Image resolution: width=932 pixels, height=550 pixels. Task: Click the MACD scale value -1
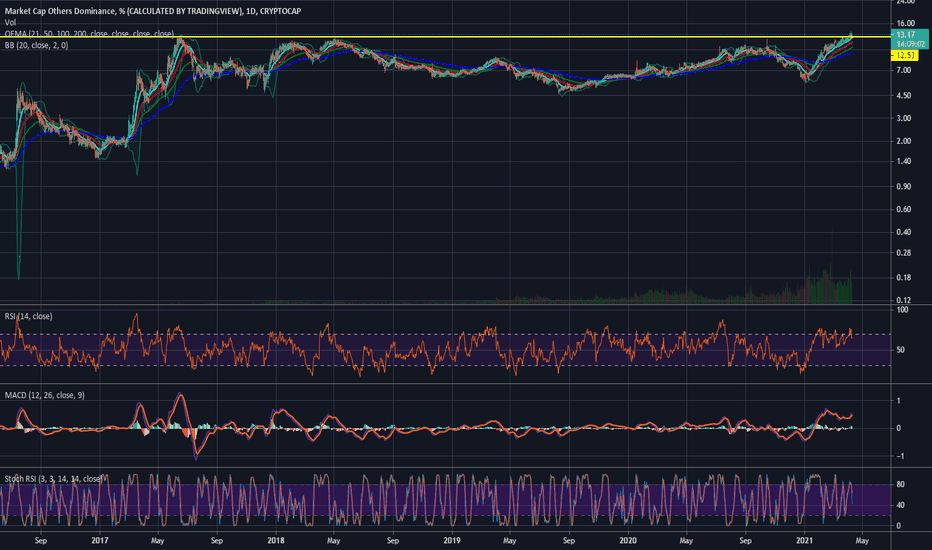tap(899, 456)
